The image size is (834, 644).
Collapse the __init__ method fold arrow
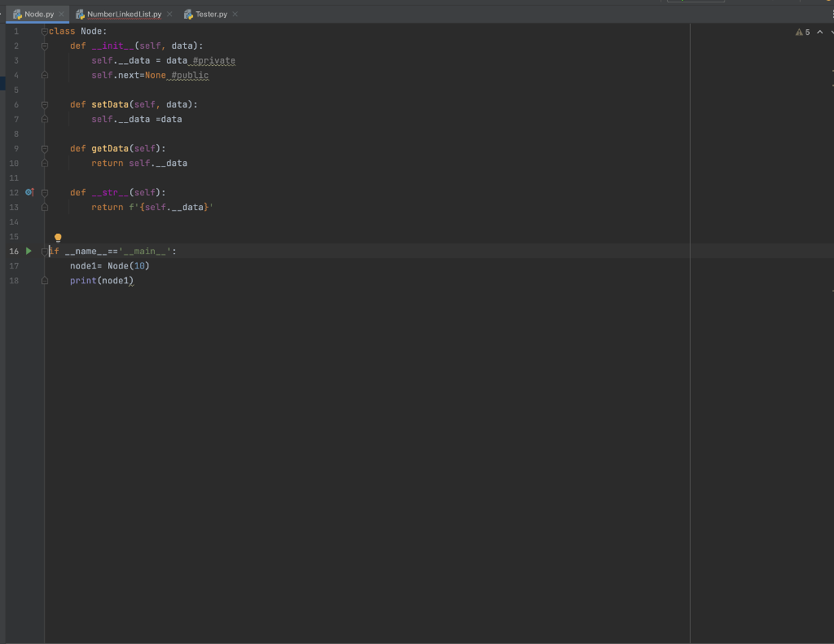coord(46,46)
